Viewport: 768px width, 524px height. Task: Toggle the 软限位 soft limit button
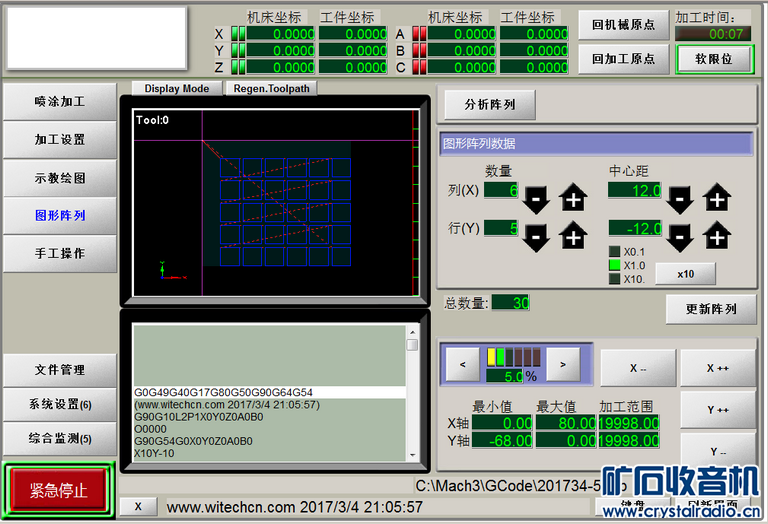pyautogui.click(x=713, y=58)
